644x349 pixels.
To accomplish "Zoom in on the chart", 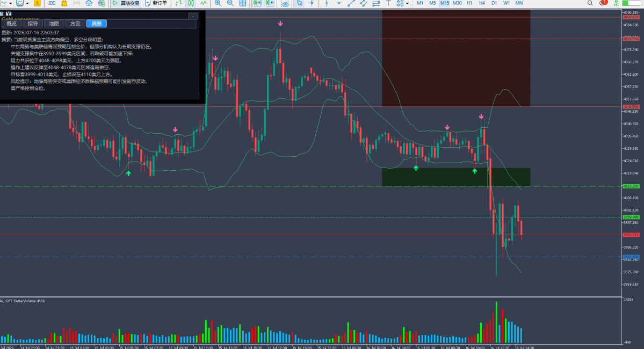I will click(218, 3).
